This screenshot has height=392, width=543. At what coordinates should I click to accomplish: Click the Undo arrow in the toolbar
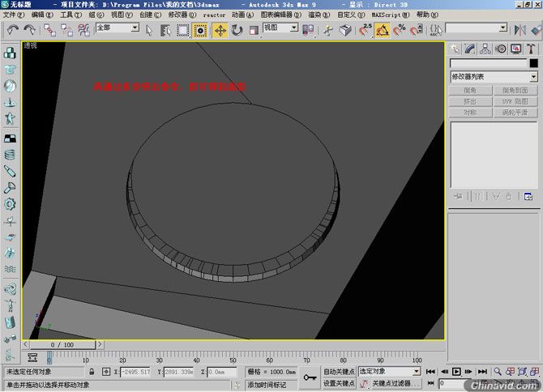click(x=12, y=31)
